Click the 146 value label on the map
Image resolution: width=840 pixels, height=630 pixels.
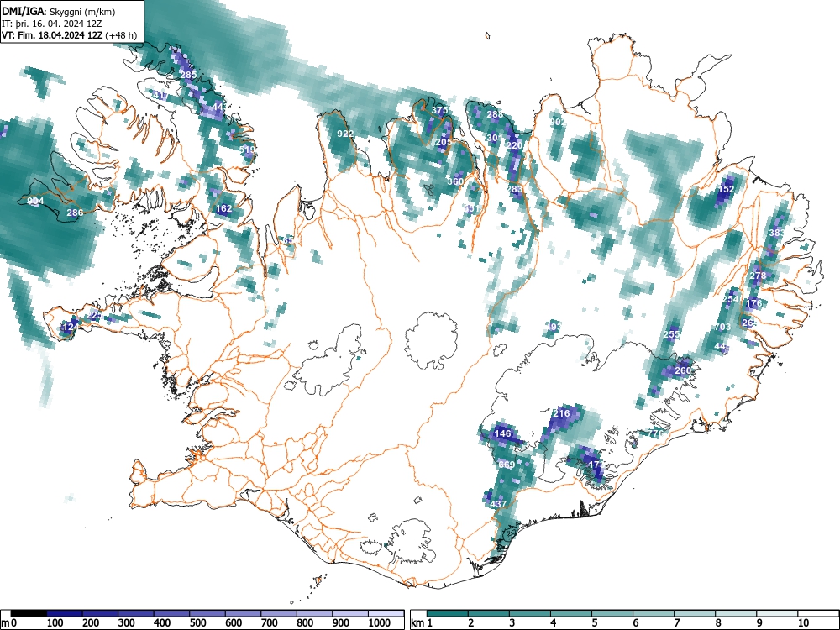point(502,433)
